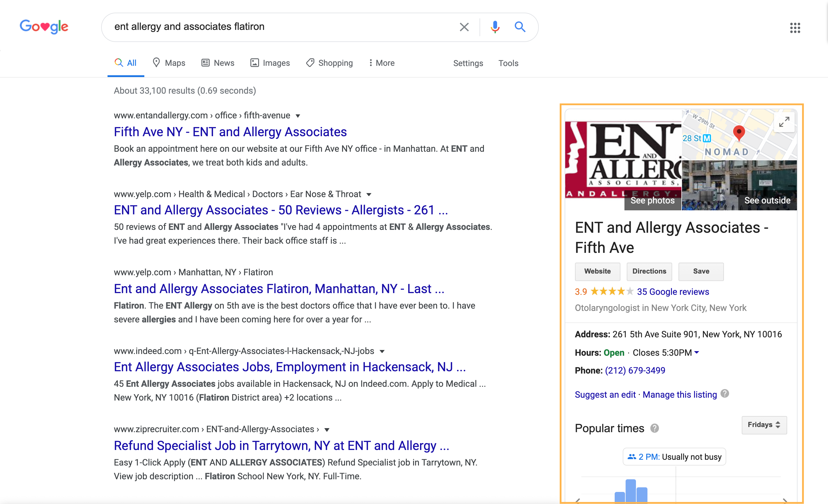Click help icon beside Manage this listing
The image size is (828, 504).
725,394
